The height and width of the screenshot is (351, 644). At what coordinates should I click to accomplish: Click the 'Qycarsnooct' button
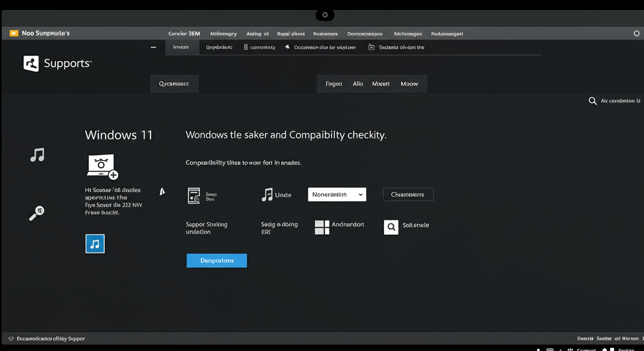[x=174, y=84]
